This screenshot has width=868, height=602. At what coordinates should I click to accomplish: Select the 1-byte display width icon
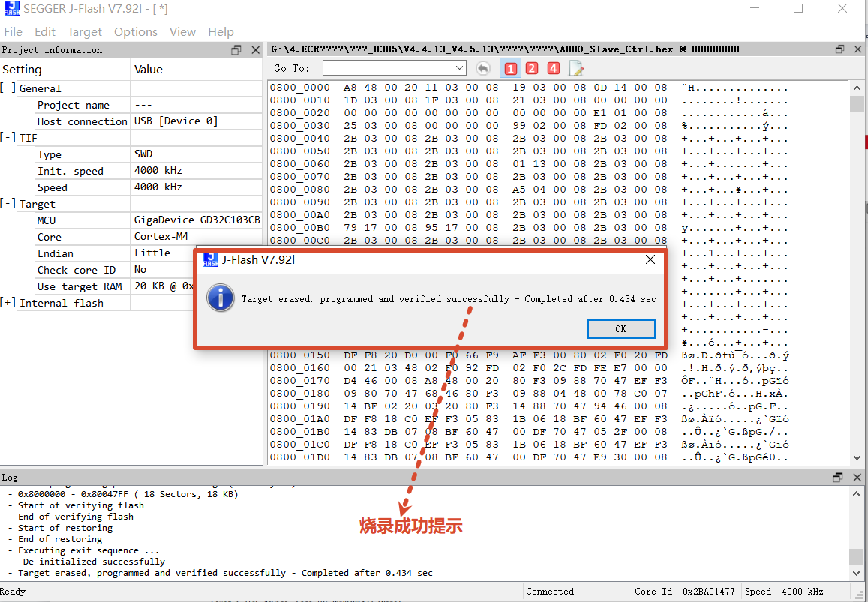pyautogui.click(x=510, y=69)
